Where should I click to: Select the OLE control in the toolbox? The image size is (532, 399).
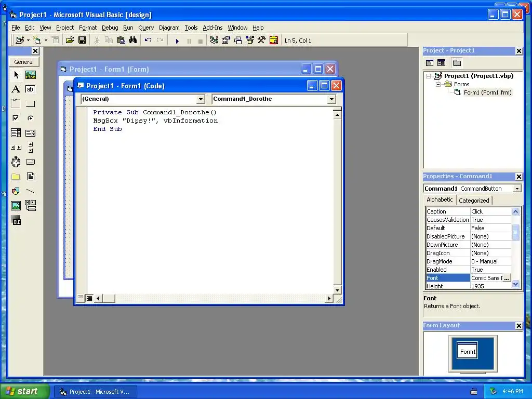tap(16, 220)
